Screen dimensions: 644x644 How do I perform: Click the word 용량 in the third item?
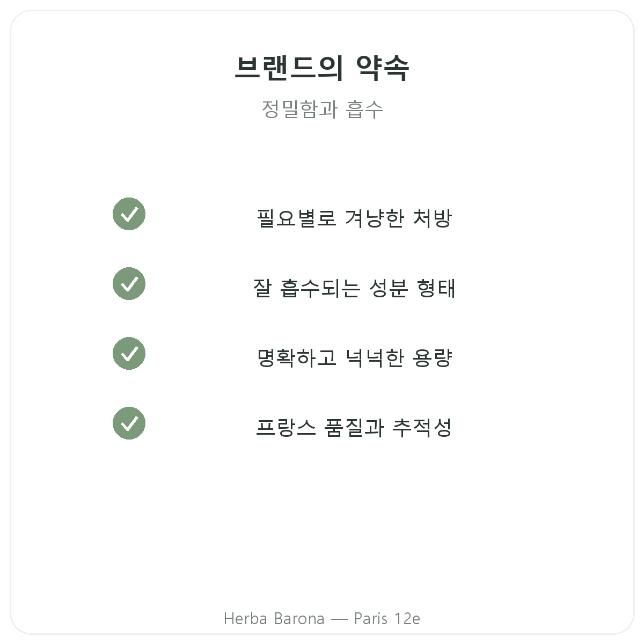[433, 357]
